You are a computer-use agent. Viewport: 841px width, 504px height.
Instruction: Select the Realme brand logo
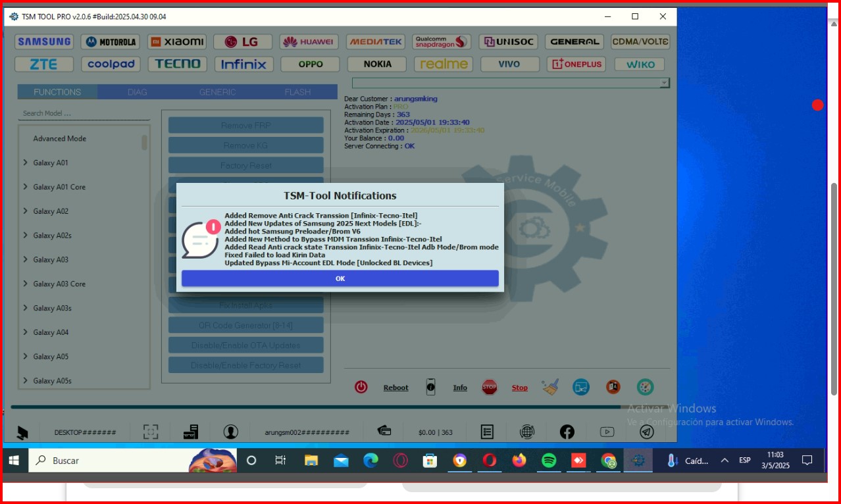444,64
